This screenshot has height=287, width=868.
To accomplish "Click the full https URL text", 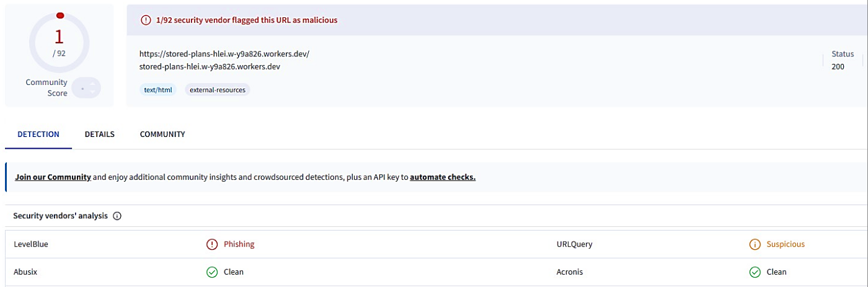I will click(224, 54).
